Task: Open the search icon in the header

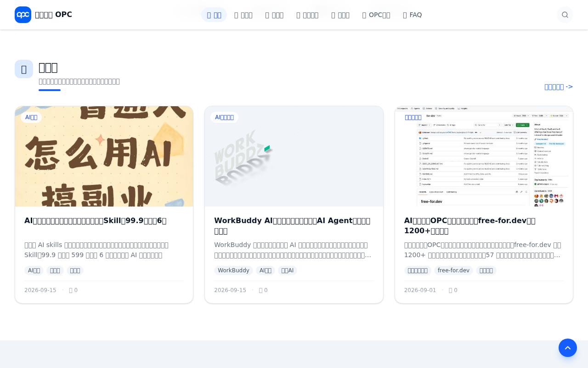Action: click(x=565, y=15)
